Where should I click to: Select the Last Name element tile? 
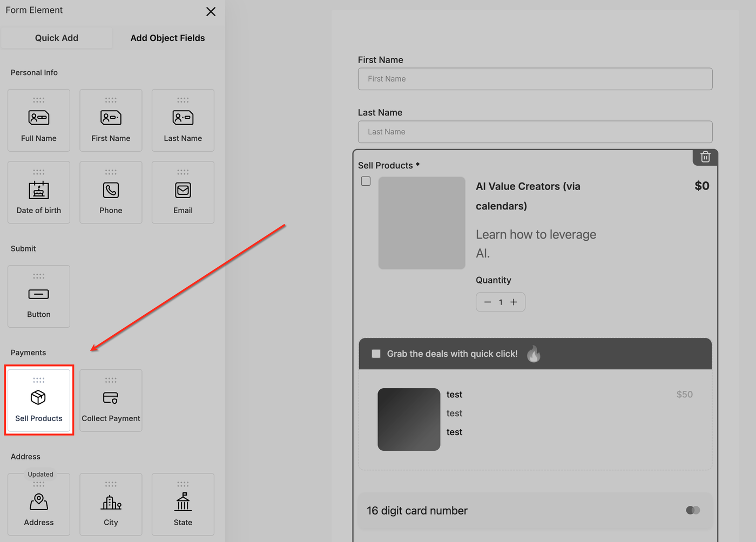tap(183, 120)
